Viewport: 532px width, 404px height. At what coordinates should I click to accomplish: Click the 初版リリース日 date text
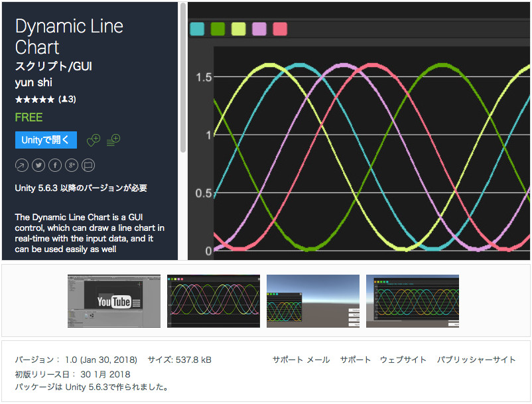coord(72,374)
